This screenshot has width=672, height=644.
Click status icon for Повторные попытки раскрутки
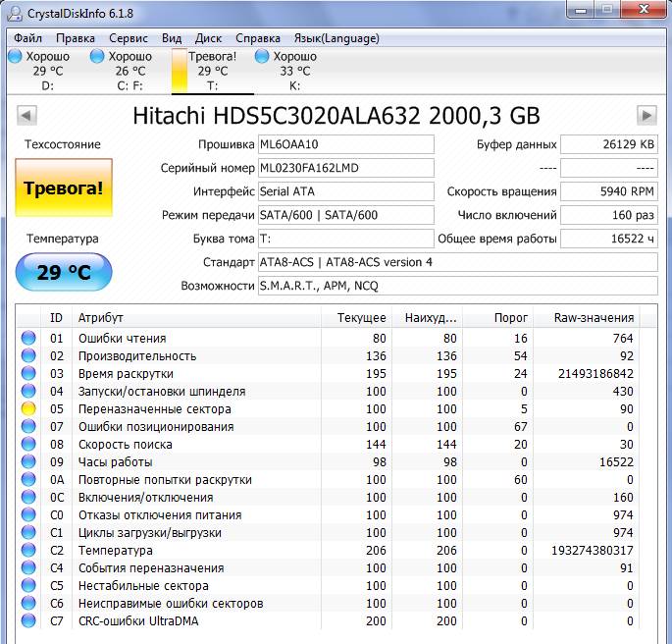(28, 479)
